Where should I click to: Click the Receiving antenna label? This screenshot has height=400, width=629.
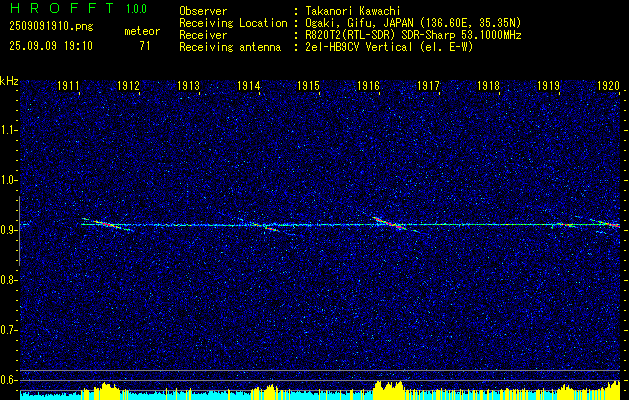coord(230,47)
